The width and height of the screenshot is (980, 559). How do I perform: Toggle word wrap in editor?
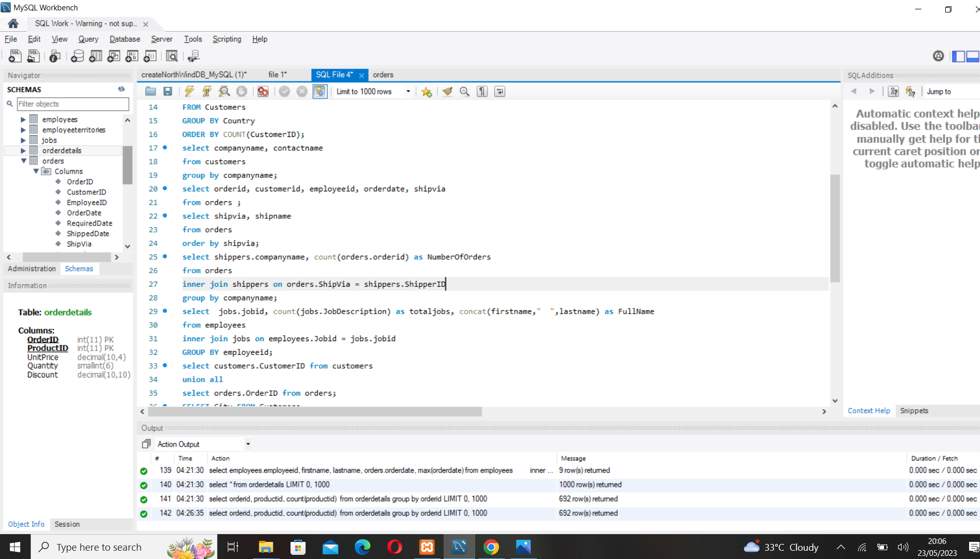(x=500, y=91)
